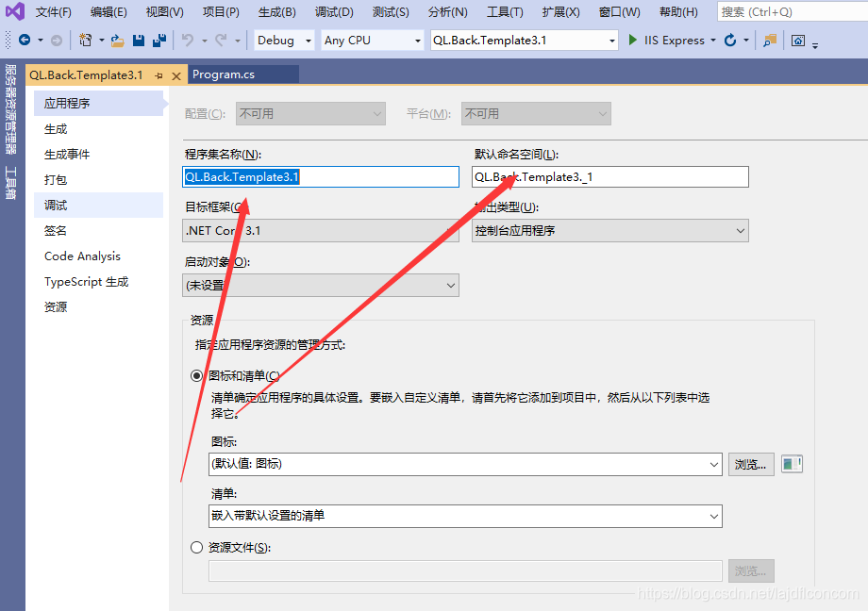The width and height of the screenshot is (868, 611).
Task: Click the search box (Ctrl+Q)
Action: tap(793, 11)
